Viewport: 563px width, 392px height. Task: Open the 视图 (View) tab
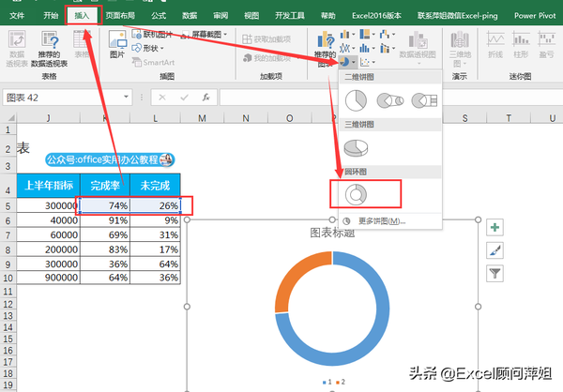(251, 15)
